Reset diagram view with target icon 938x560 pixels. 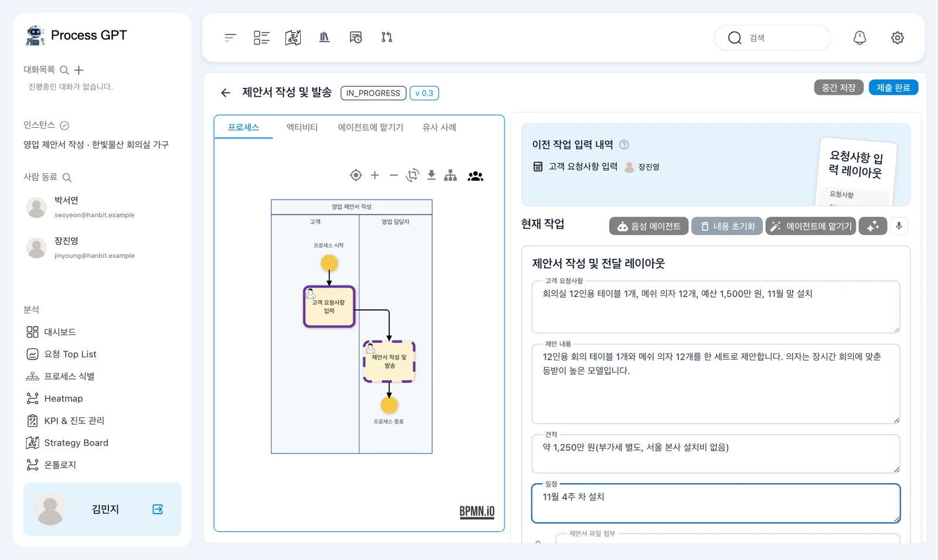tap(356, 175)
